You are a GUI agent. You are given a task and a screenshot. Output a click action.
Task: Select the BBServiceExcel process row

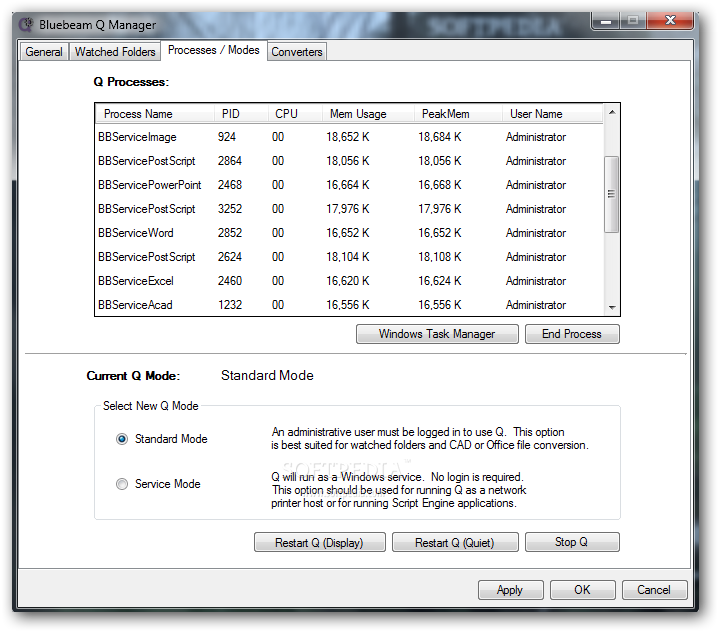tap(348, 281)
